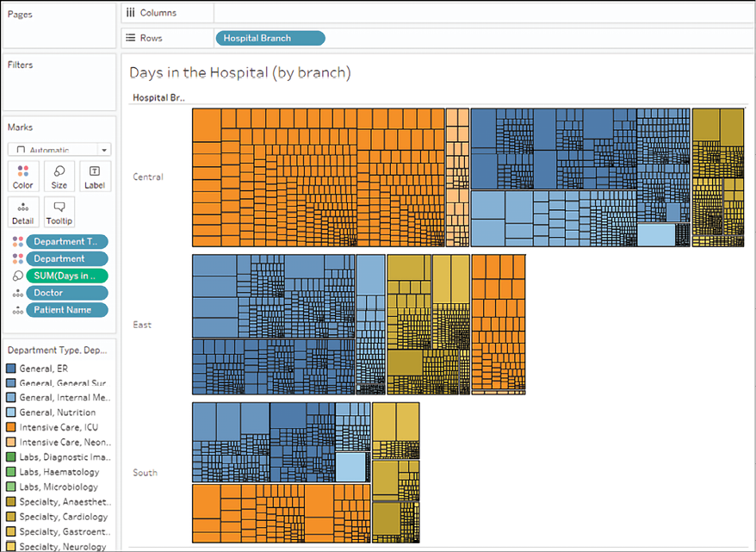756x552 pixels.
Task: Open the Tooltip editor on the Marks card
Action: 59,212
